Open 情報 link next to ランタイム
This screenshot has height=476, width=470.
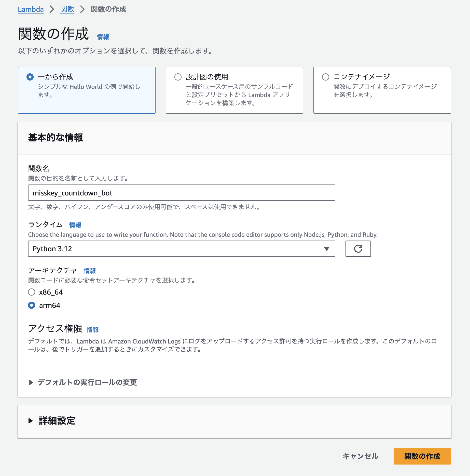coord(75,225)
